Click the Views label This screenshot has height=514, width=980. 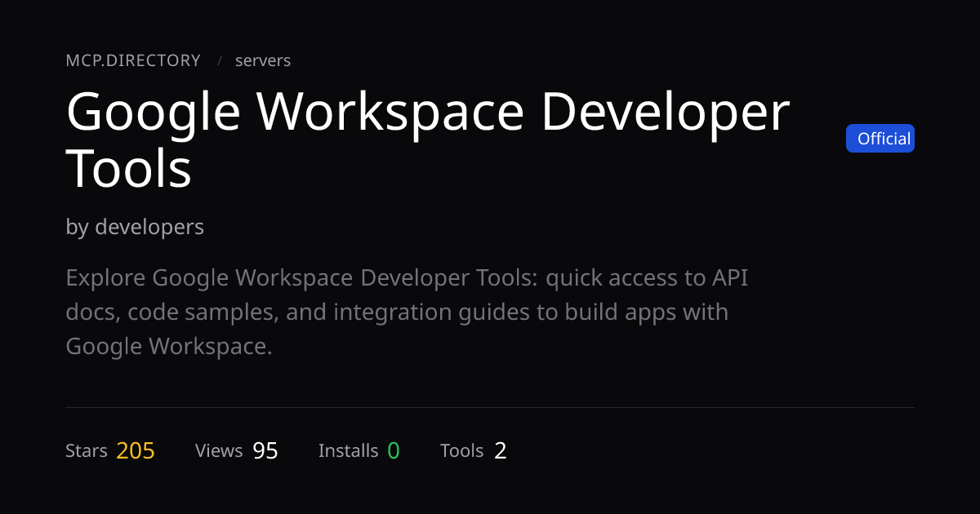tap(219, 450)
